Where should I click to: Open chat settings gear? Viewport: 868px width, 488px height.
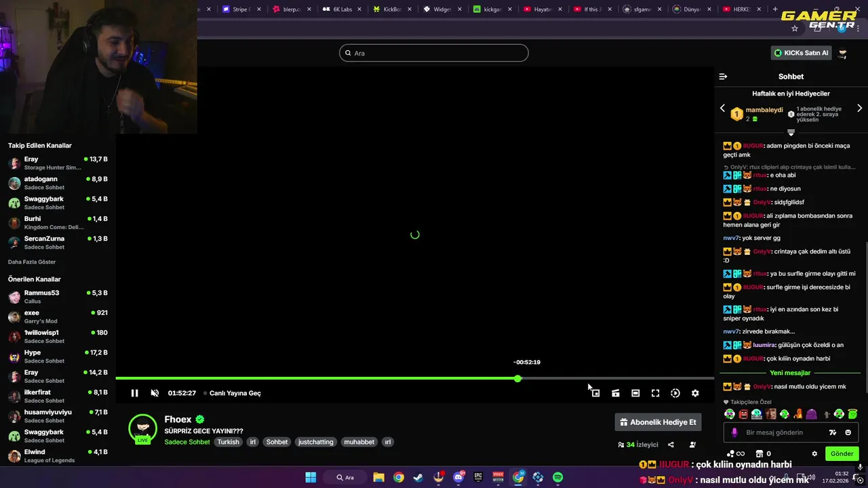coord(814,454)
